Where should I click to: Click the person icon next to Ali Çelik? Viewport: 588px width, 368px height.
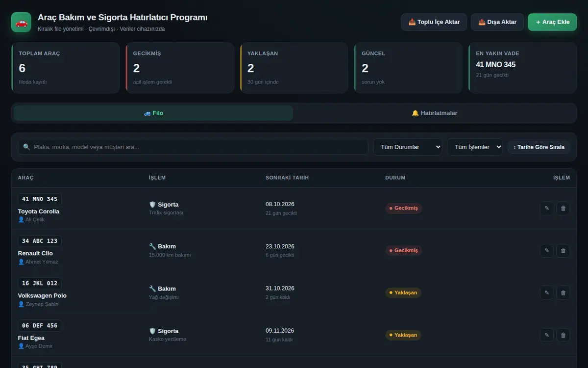pos(21,219)
